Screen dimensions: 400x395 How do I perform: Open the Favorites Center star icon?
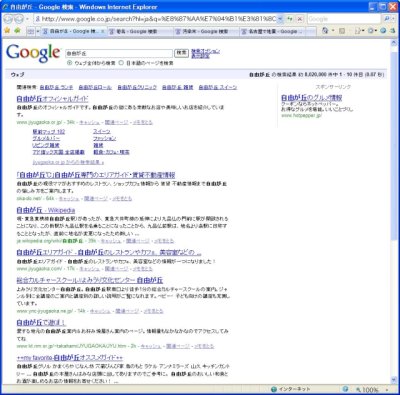click(7, 31)
